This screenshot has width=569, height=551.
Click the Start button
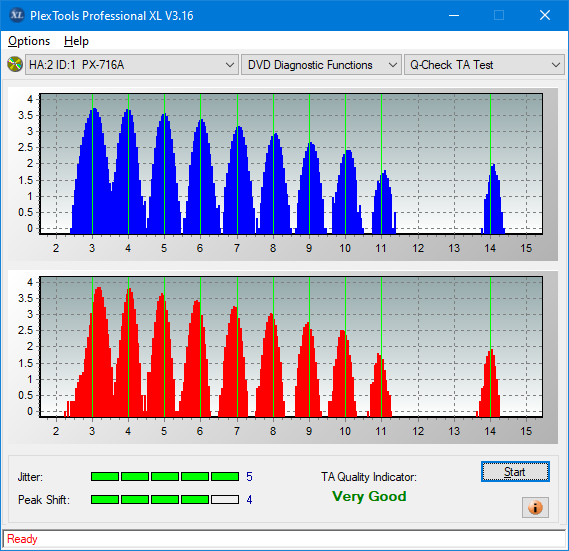coord(515,472)
